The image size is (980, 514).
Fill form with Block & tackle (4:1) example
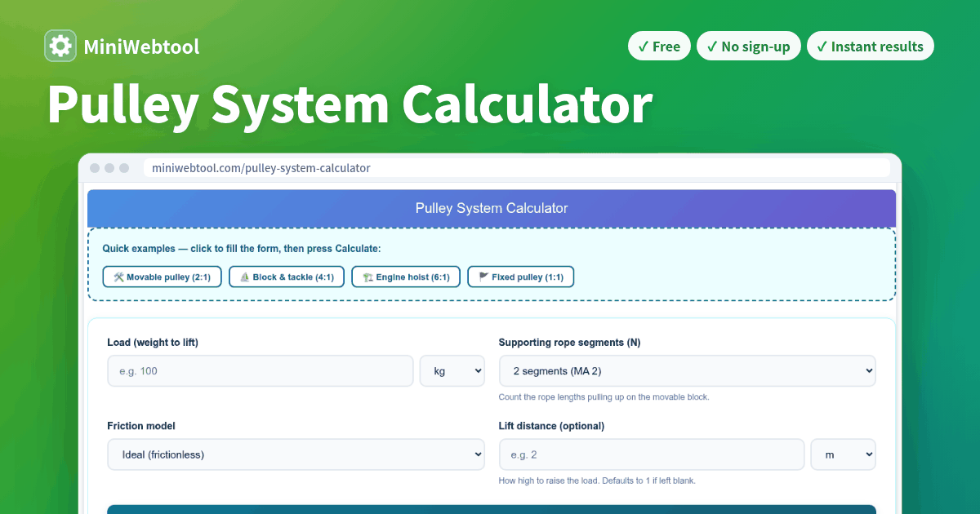tap(287, 277)
